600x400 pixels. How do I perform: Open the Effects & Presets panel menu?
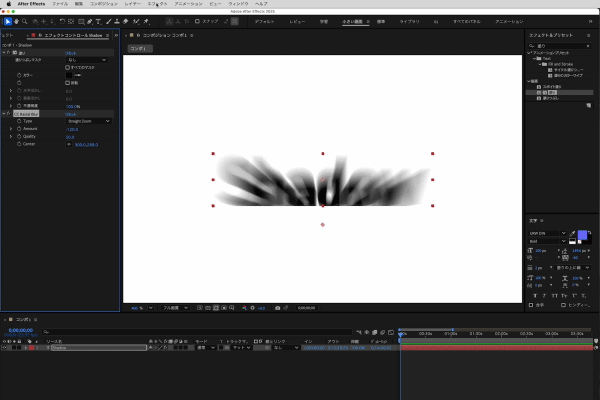coord(589,35)
